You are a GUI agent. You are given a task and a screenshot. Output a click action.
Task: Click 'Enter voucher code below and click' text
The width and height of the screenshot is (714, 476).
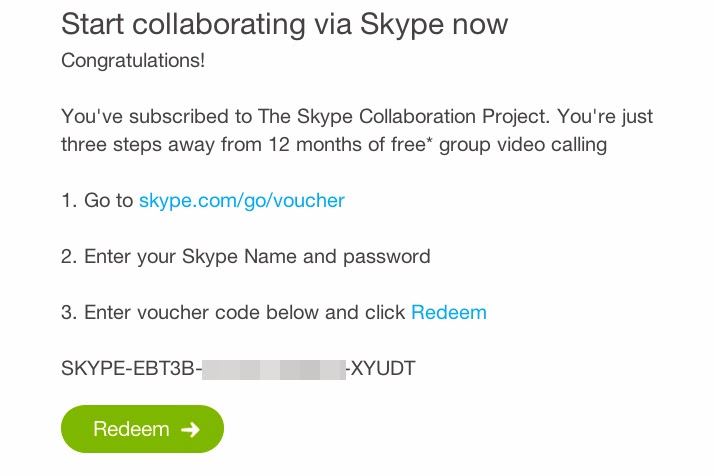[x=245, y=313]
